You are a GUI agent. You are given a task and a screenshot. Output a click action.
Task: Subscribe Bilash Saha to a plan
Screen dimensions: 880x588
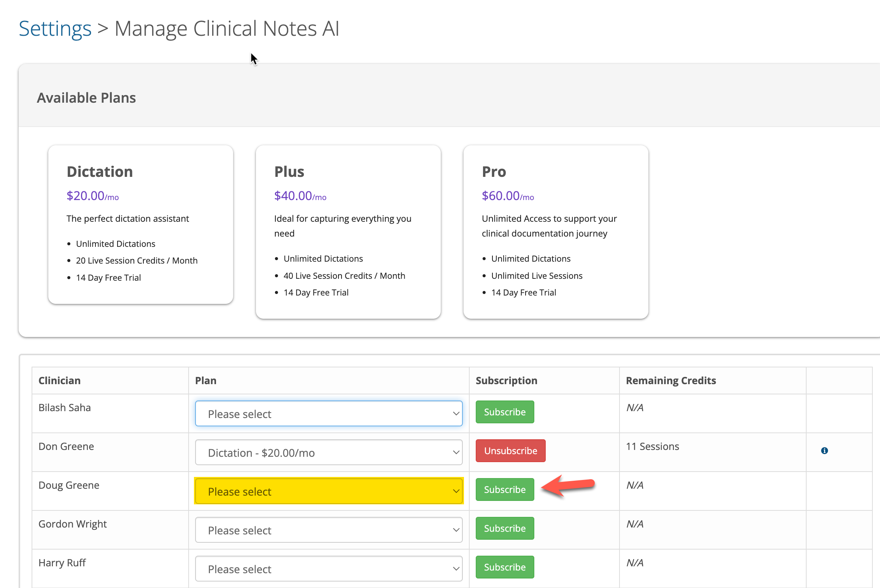point(505,412)
